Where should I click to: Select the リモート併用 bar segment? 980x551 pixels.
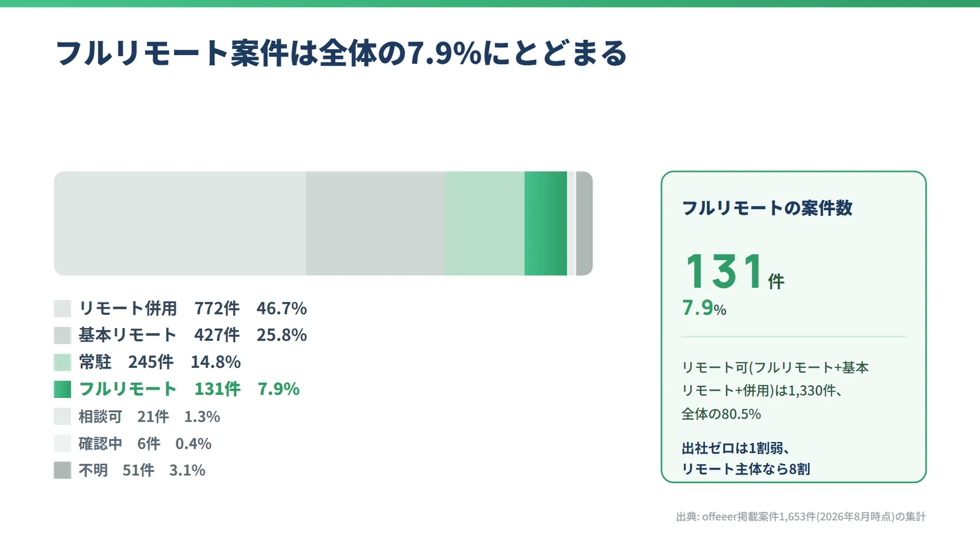[180, 223]
